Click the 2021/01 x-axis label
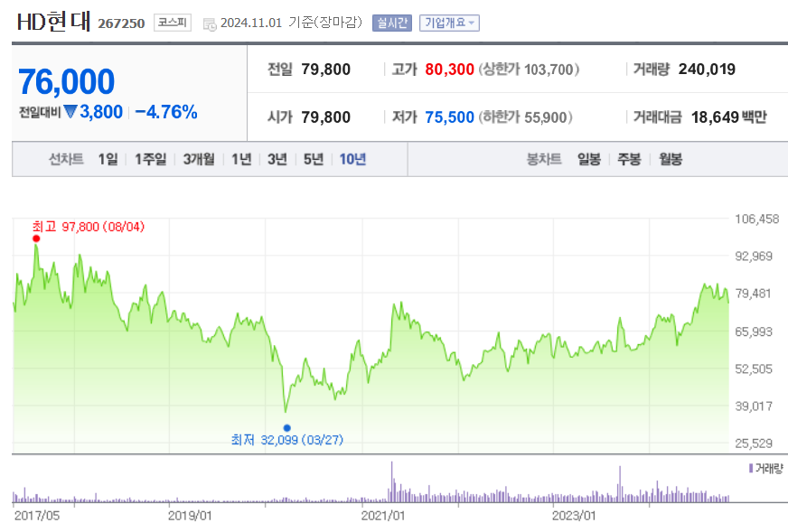 [382, 516]
